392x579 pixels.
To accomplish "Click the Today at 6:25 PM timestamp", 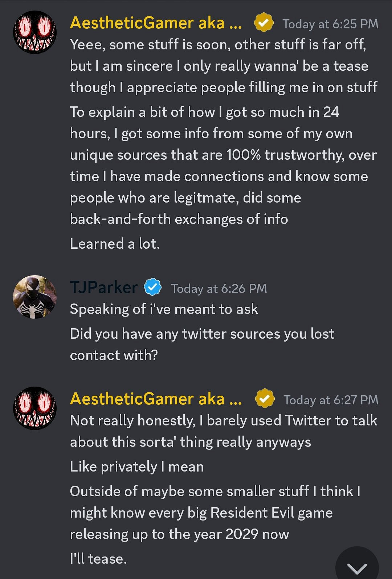I will (330, 24).
